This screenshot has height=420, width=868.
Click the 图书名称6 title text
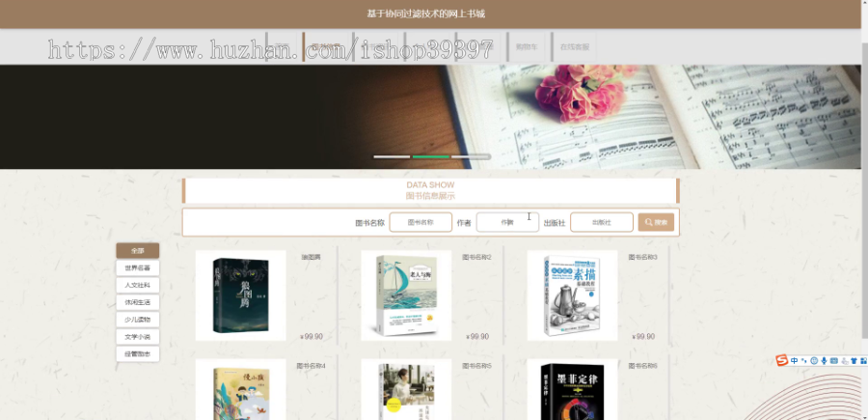pyautogui.click(x=642, y=366)
